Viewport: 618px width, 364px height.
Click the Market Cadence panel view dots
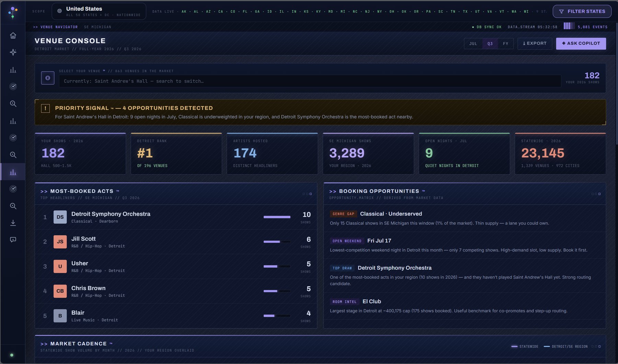(596, 347)
